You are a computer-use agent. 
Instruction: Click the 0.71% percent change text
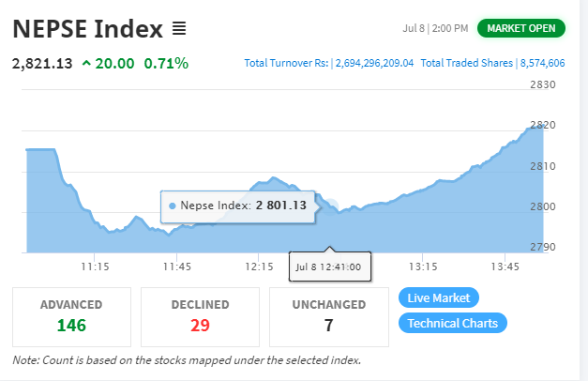coord(166,64)
